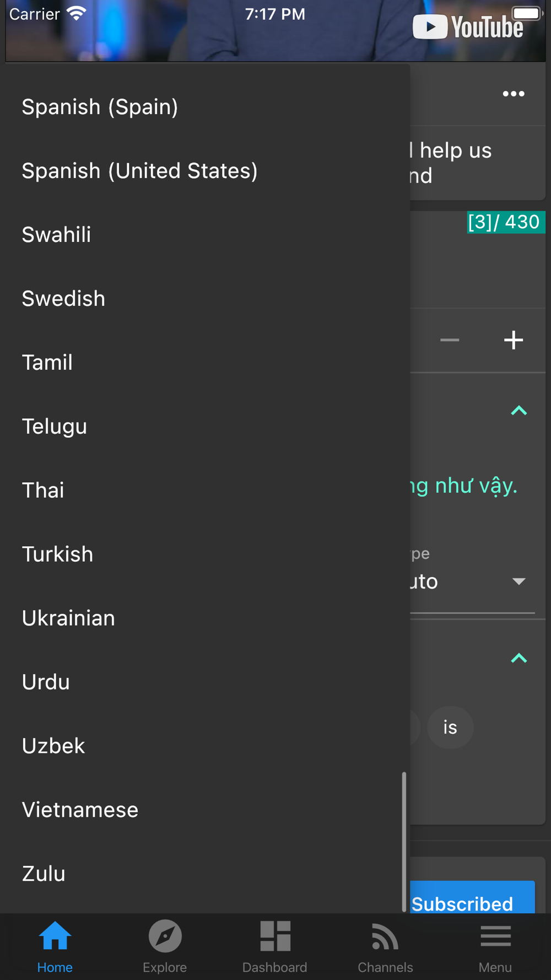
Task: Click the language list scrollbar
Action: [x=404, y=841]
